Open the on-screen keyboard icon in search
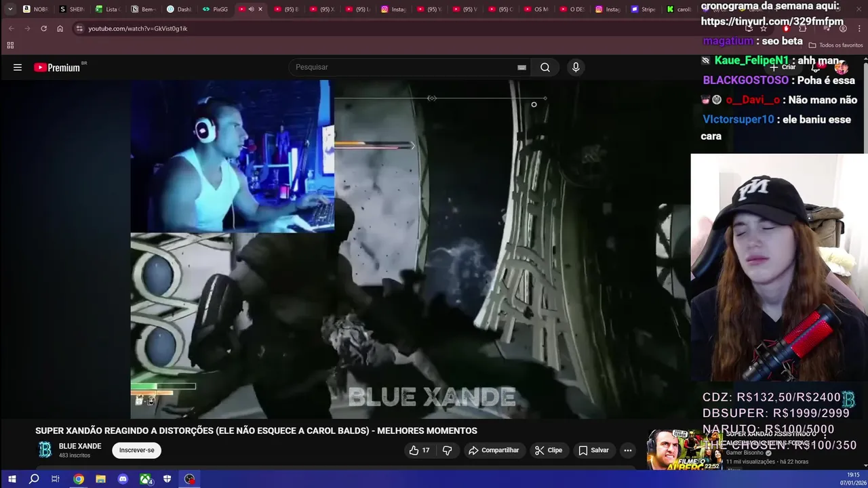 click(521, 67)
